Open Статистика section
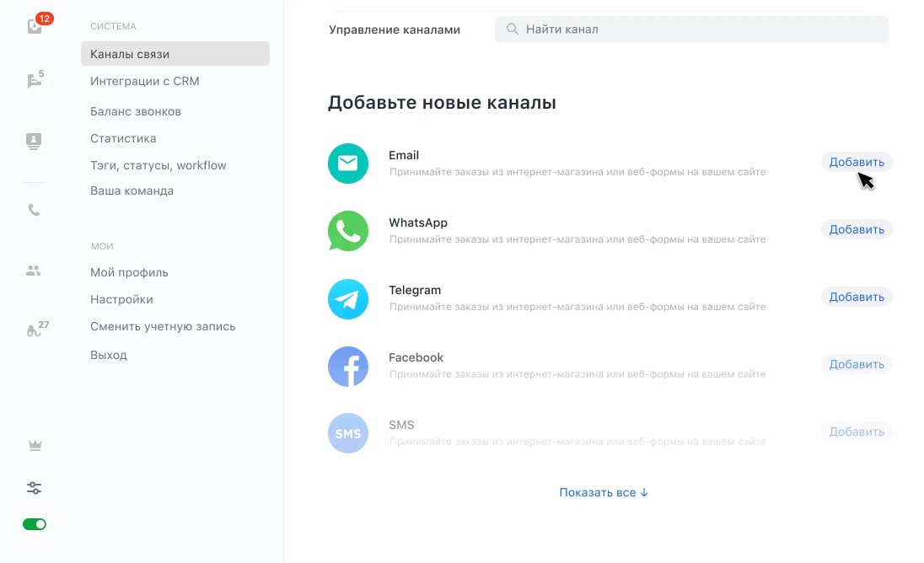The image size is (924, 563). (x=123, y=138)
